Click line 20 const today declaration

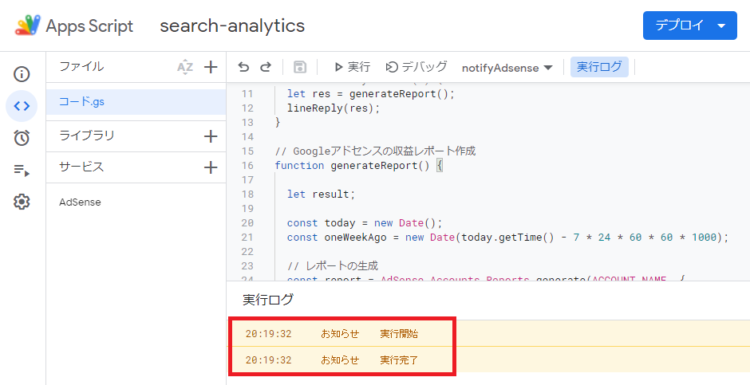[365, 223]
